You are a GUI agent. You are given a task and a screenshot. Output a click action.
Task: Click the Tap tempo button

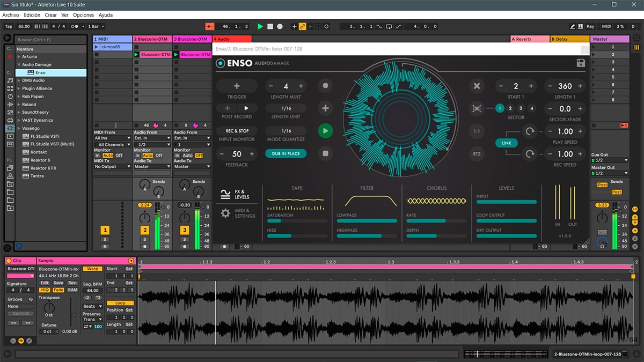pos(9,26)
